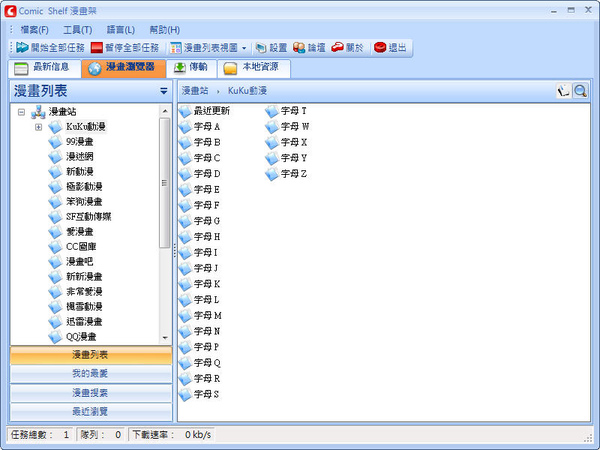The width and height of the screenshot is (600, 450).
Task: Select 新動漫 in the tree
Action: (x=80, y=172)
